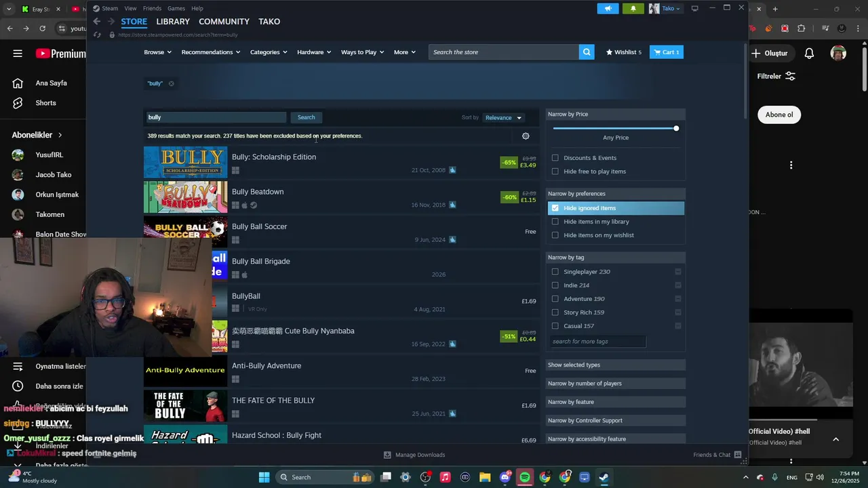Open Sort by Relevance dropdown
868x488 pixels.
(x=503, y=118)
